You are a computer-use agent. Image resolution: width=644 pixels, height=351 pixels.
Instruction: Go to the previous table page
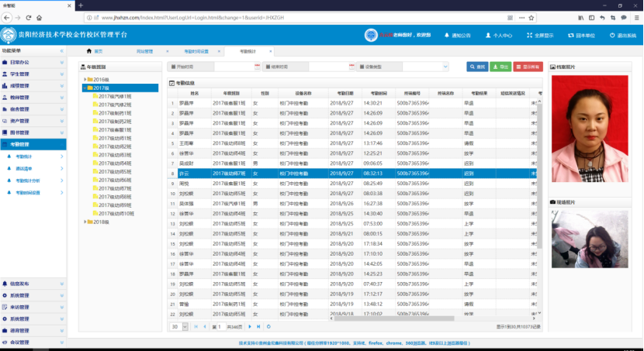(x=205, y=327)
